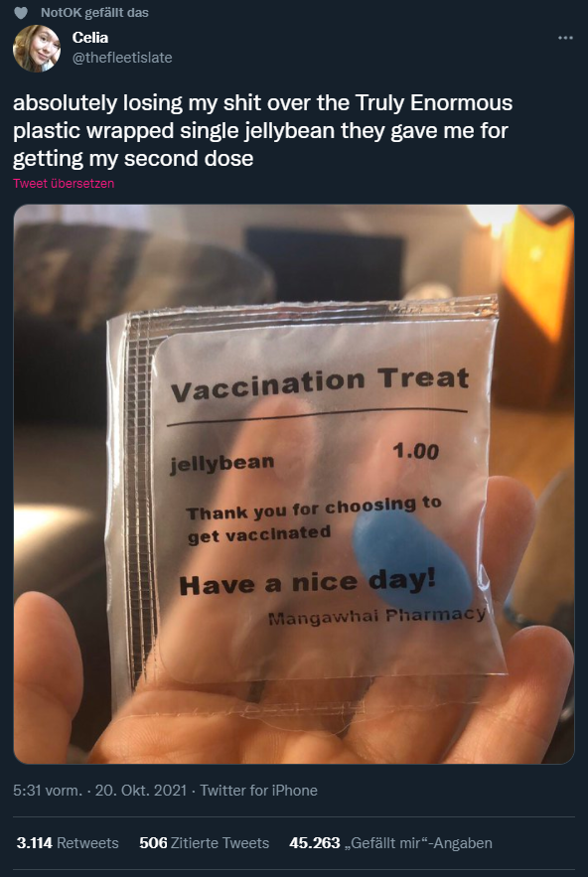588x877 pixels.
Task: Click the Have a nice day text in photo
Action: 307,582
